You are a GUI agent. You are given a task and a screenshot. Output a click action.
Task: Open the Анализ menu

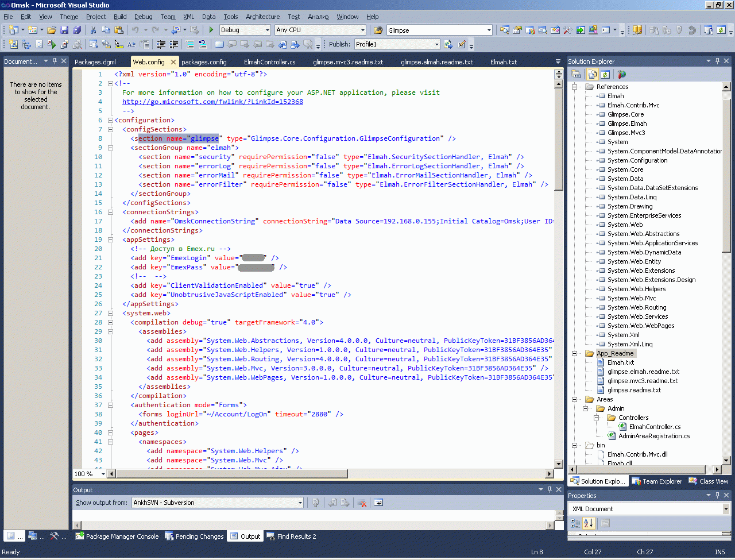click(x=318, y=17)
